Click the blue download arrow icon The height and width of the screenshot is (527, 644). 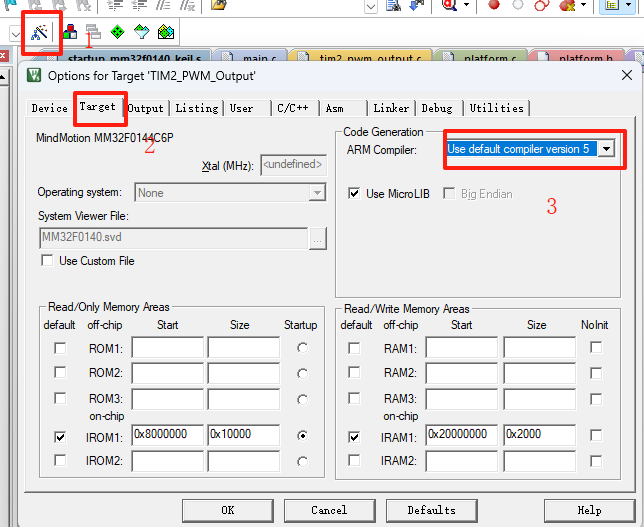tap(417, 5)
